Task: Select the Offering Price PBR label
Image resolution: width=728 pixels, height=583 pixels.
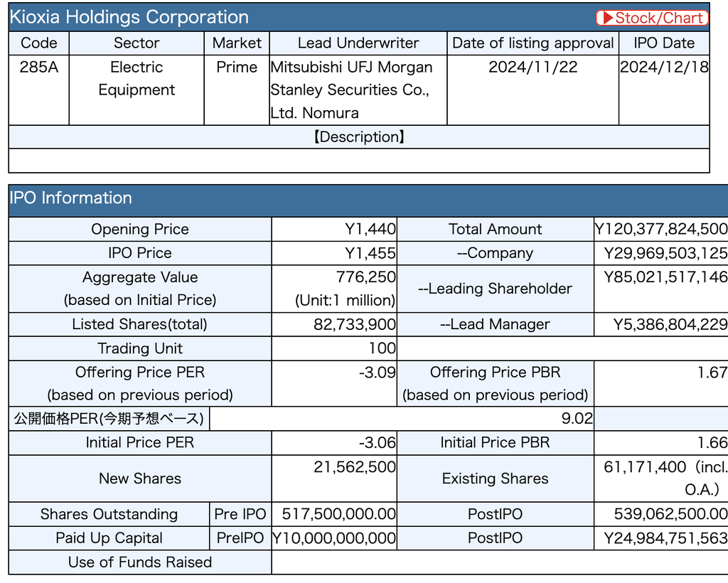Action: click(495, 383)
